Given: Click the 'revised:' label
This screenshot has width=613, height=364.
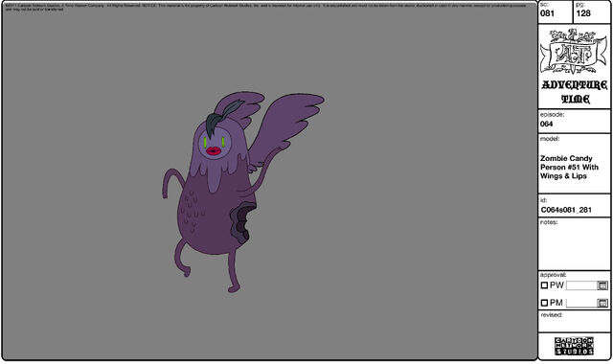Looking at the screenshot, I should coord(552,315).
